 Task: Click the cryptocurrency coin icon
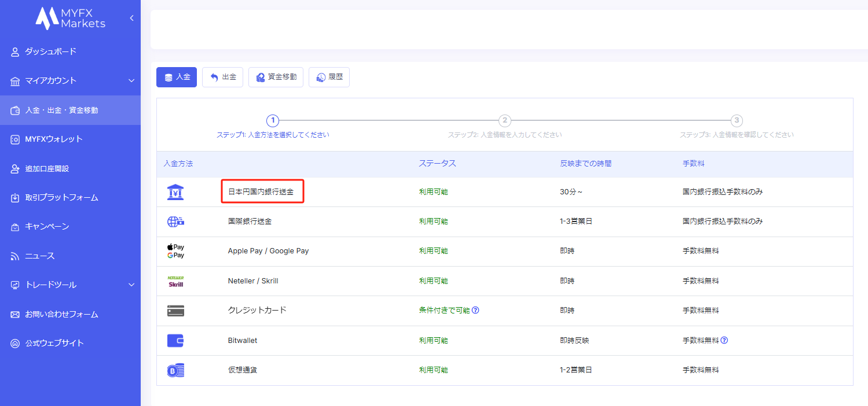pos(175,370)
